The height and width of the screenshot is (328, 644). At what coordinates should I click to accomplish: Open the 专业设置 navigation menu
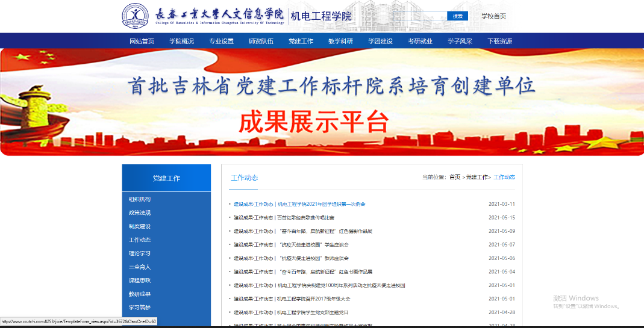tap(221, 42)
